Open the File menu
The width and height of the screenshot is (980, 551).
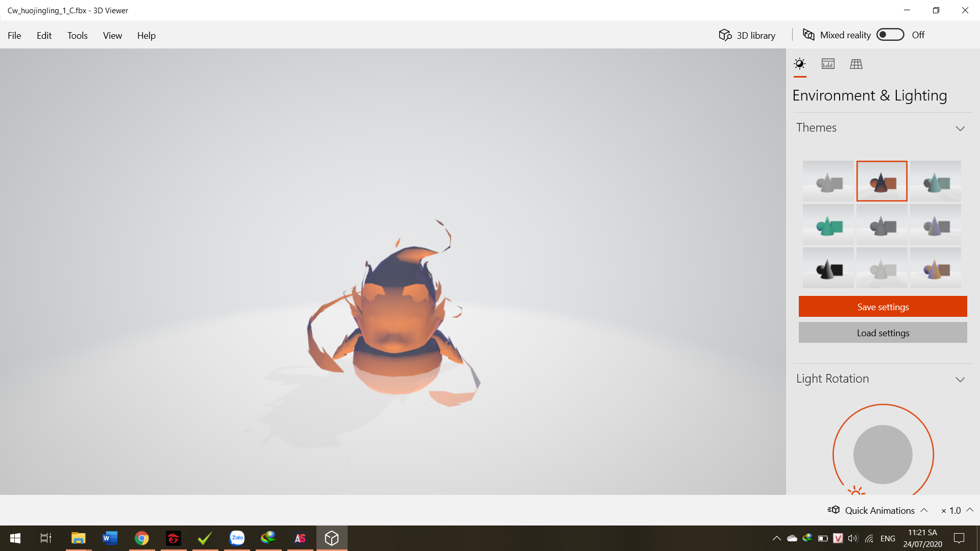14,35
